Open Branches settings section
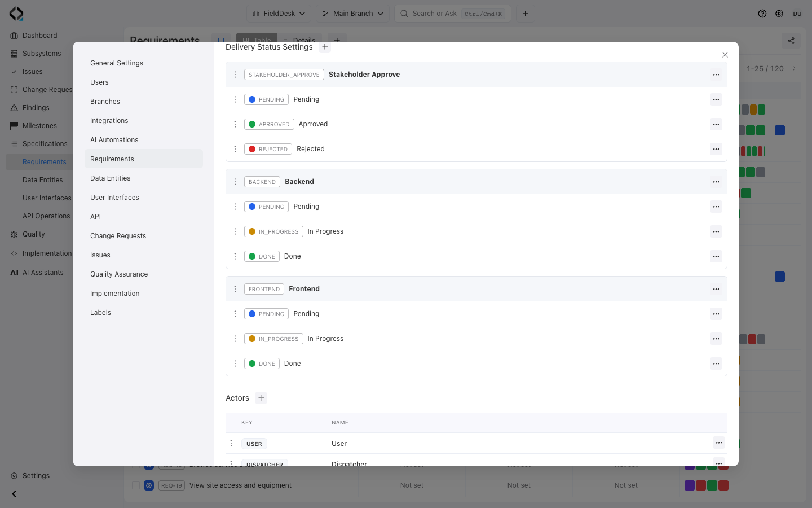This screenshot has height=508, width=812. click(x=144, y=102)
